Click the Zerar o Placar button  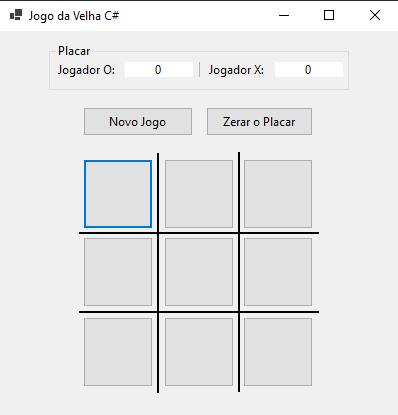point(259,122)
